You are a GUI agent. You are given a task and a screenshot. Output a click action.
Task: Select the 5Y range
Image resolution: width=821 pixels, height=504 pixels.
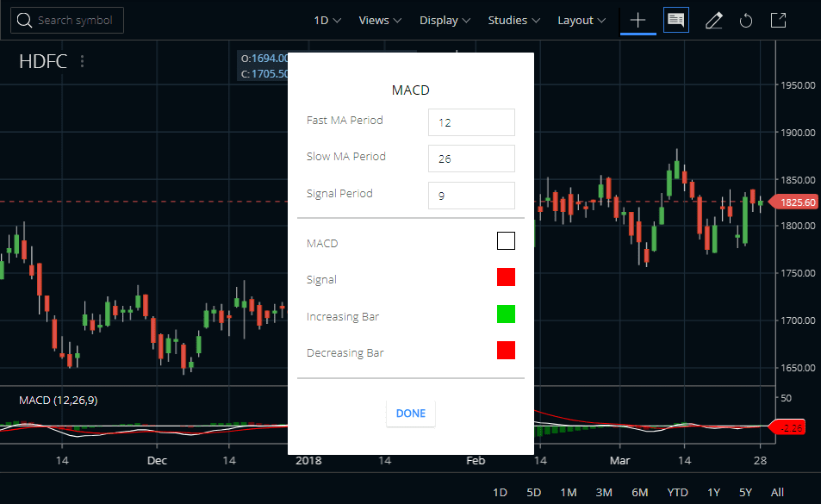745,493
